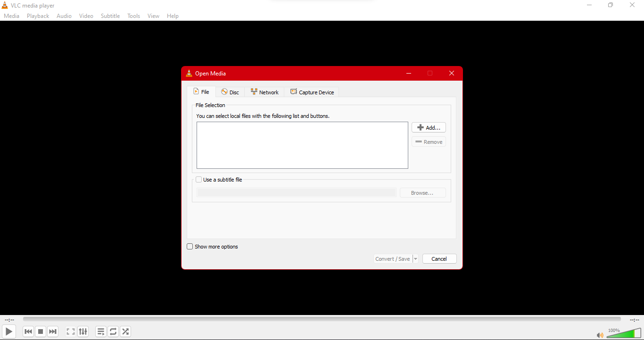
Task: Jump to previous media track
Action: click(28, 332)
